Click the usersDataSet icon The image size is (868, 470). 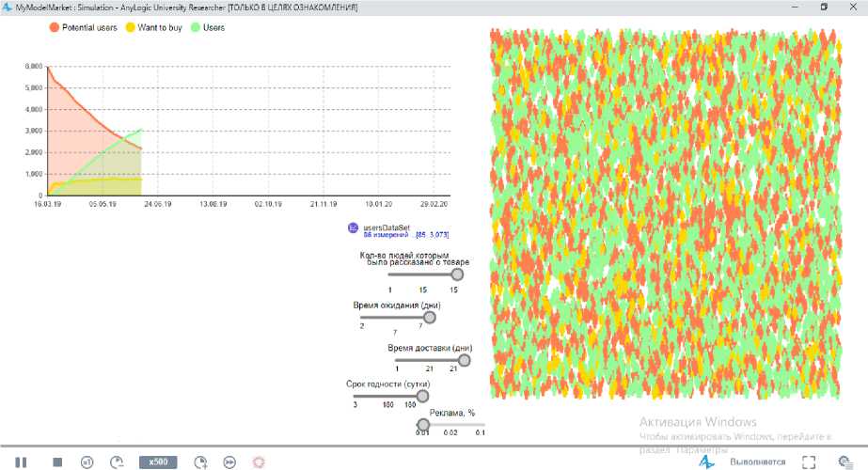[x=354, y=227]
